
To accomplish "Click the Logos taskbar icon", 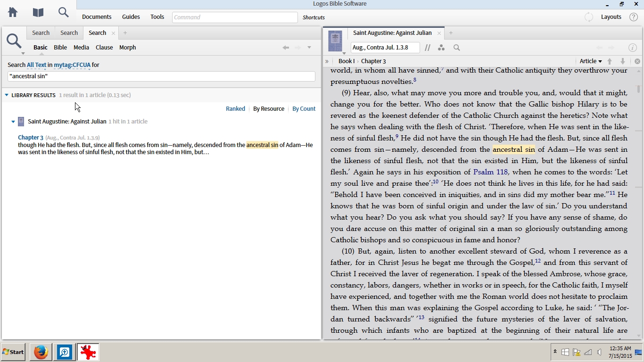I will (65, 352).
